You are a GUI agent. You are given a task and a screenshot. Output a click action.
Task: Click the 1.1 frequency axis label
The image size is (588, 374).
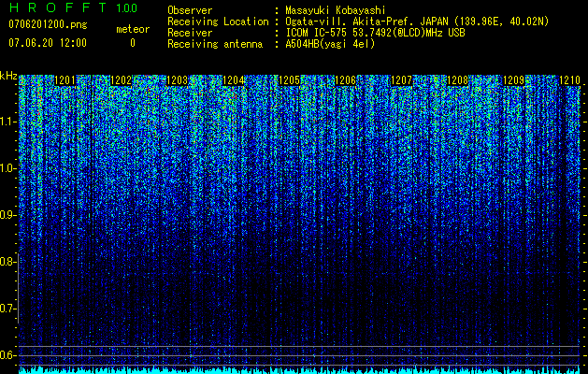(x=7, y=122)
